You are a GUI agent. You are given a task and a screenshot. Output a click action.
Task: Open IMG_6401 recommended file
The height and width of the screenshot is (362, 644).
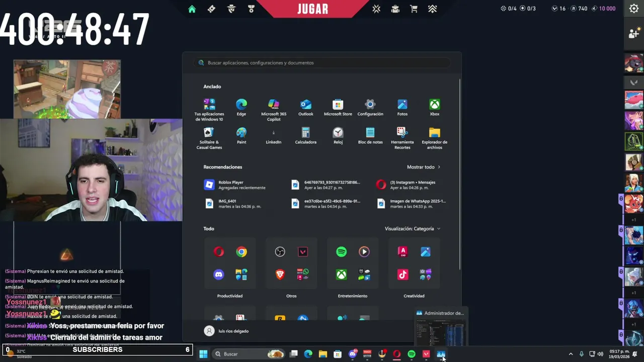pos(233,204)
